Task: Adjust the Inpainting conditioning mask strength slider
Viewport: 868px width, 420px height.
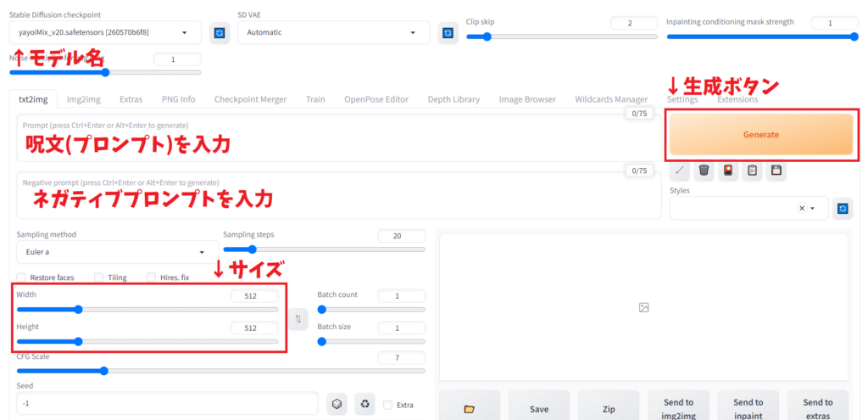Action: coord(762,37)
